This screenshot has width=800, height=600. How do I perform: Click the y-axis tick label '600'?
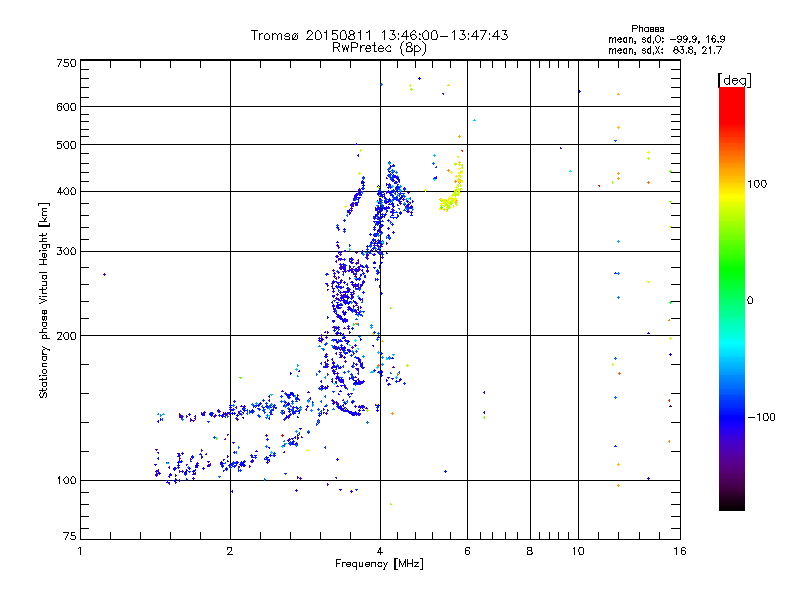click(x=66, y=107)
